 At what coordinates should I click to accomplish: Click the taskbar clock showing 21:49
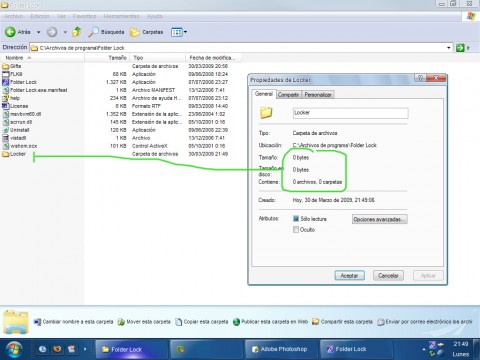461,344
